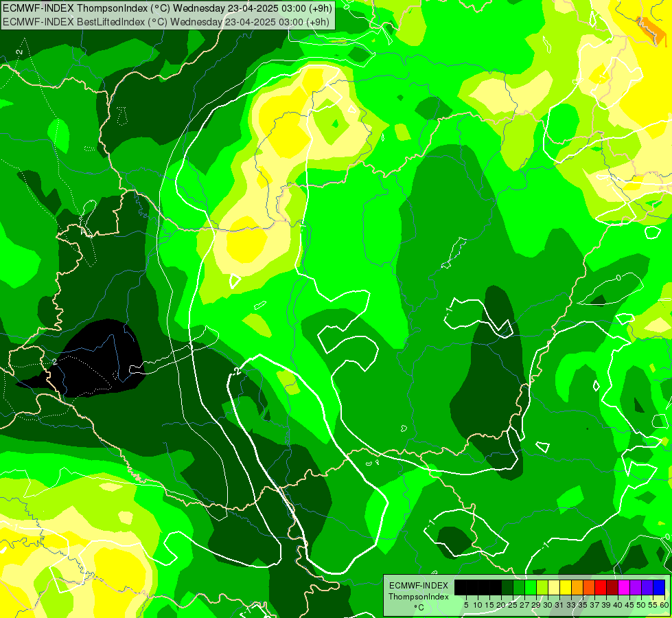Click the BestLiftedIndex title line at top
Image resolution: width=672 pixels, height=618 pixels.
(166, 22)
